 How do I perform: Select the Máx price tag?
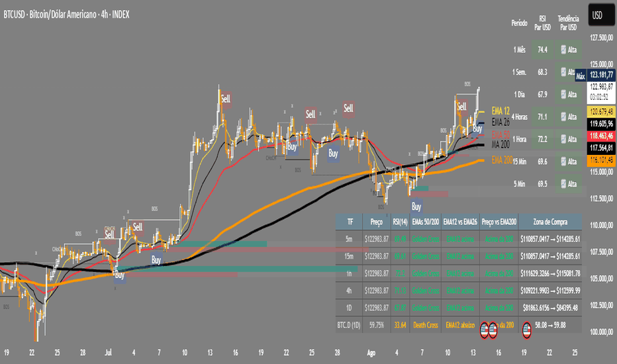pos(581,76)
